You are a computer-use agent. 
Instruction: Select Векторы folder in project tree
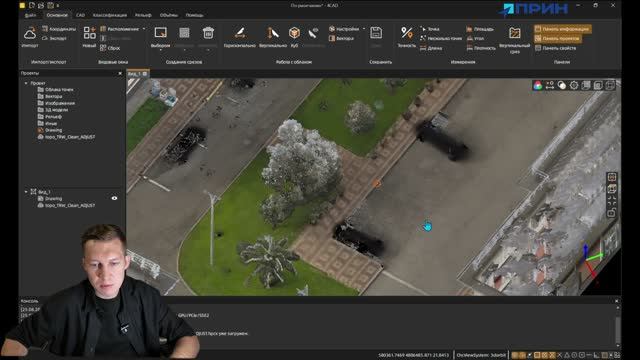point(50,96)
